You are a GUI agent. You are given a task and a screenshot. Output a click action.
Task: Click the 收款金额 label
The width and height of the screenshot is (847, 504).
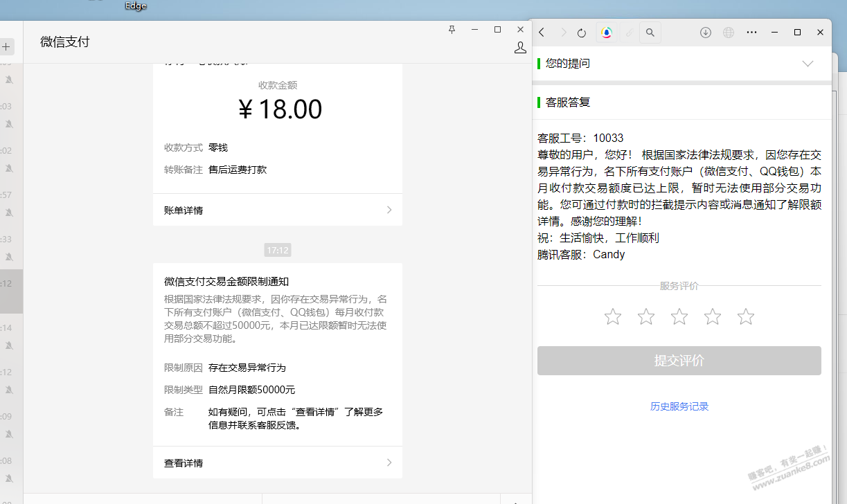point(278,85)
